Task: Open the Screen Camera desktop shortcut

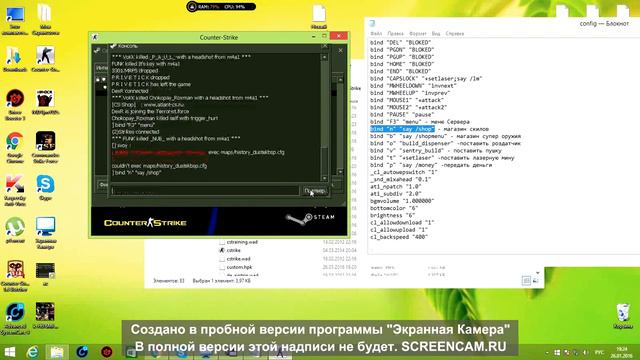Action: 45,233
